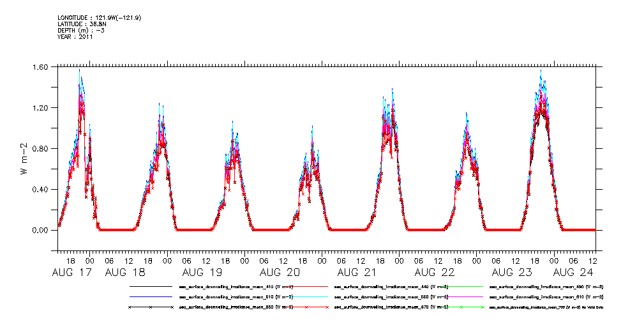Click the plain green legend line for 490
Viewport: 644px width, 322px height.
coord(461,286)
